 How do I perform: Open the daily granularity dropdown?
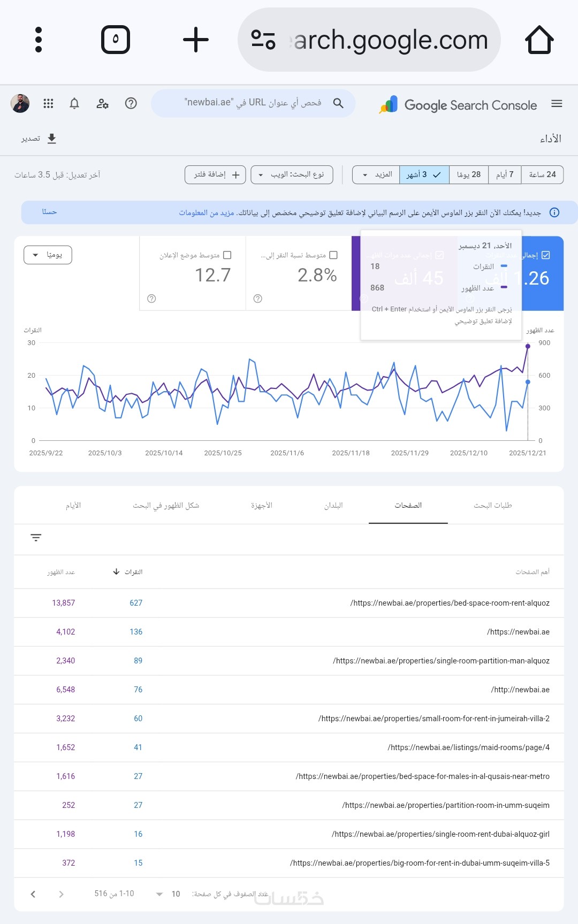tap(48, 255)
